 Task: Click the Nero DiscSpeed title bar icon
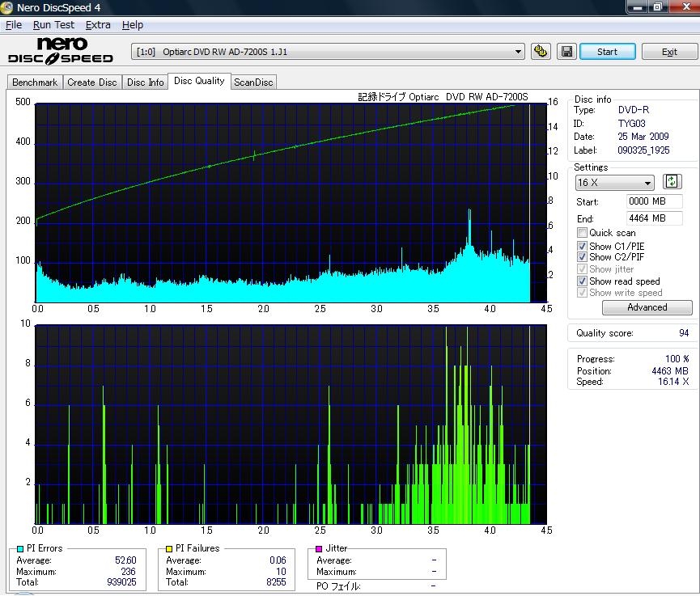pos(8,7)
